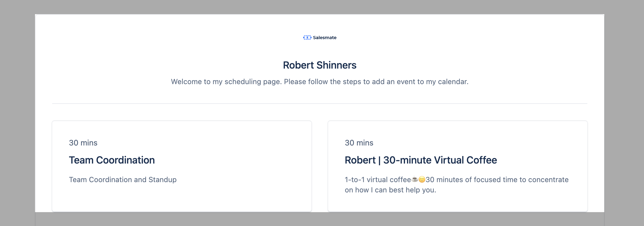Click the 1-to-1 virtual coffee description text
The width and height of the screenshot is (644, 226).
(457, 185)
